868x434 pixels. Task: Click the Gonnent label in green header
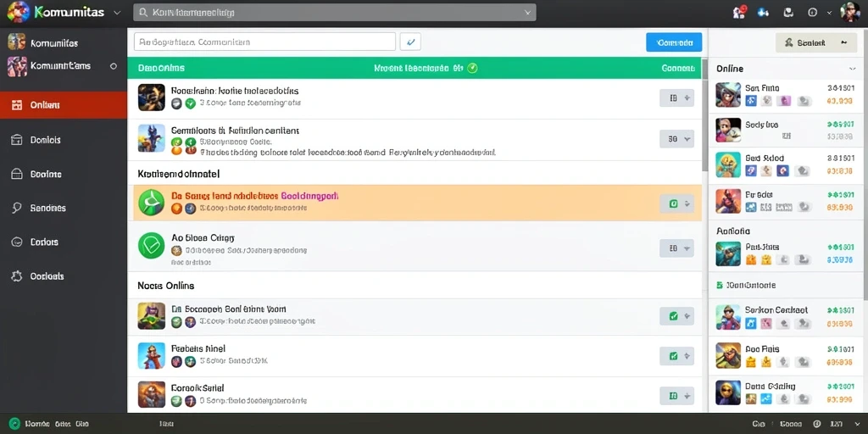[x=678, y=68]
